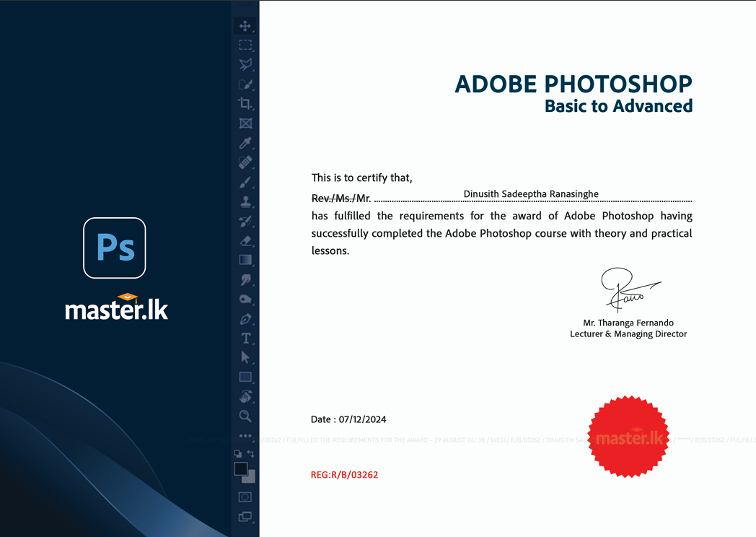Click the ADOBE PHOTOSHOP heading
756x537 pixels.
573,84
